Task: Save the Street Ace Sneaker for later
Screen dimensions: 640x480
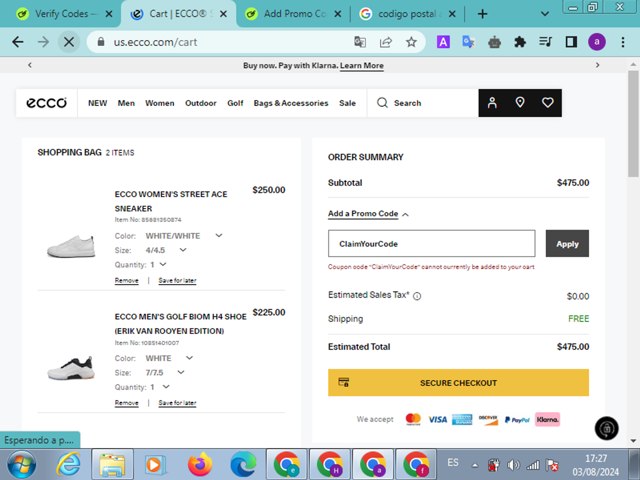Action: (x=177, y=280)
